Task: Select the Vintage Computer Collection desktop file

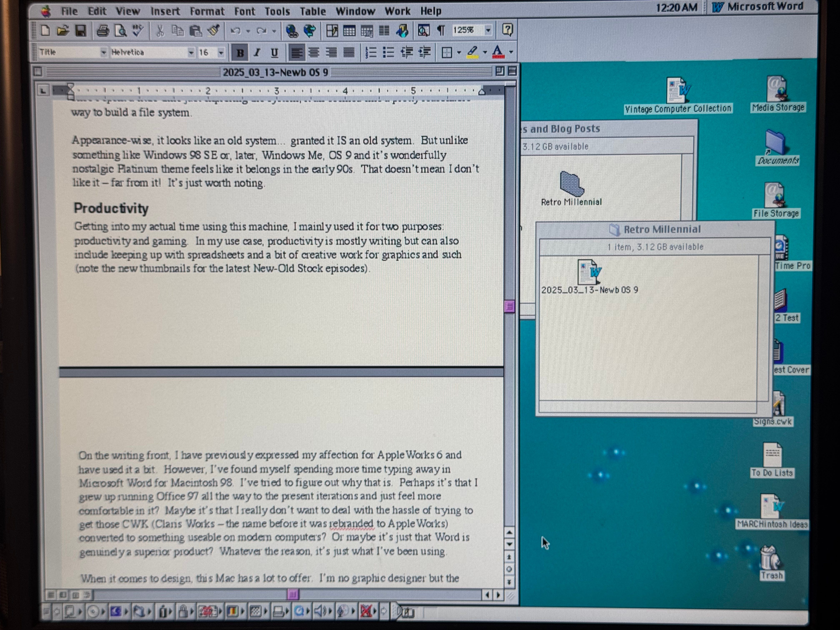Action: point(678,96)
